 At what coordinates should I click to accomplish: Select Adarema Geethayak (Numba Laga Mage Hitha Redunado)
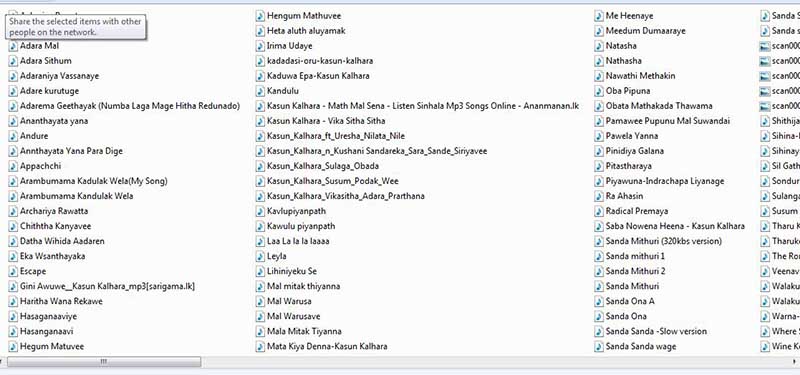tap(130, 106)
